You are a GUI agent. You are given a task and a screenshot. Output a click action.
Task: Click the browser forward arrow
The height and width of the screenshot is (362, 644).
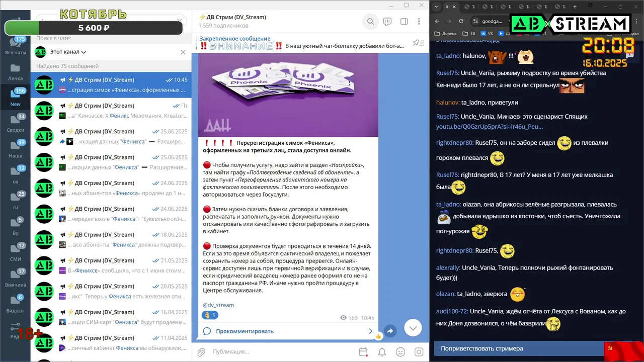tap(449, 21)
